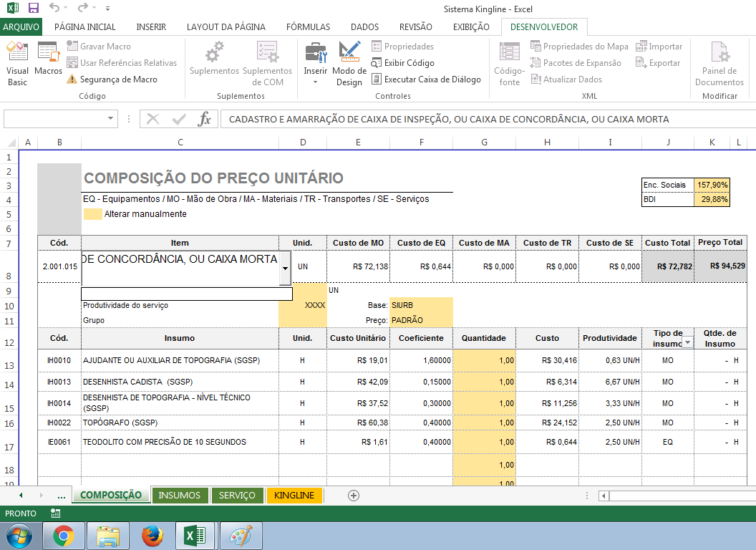Open Firefox from the taskbar
This screenshot has height=550, width=756.
(152, 536)
